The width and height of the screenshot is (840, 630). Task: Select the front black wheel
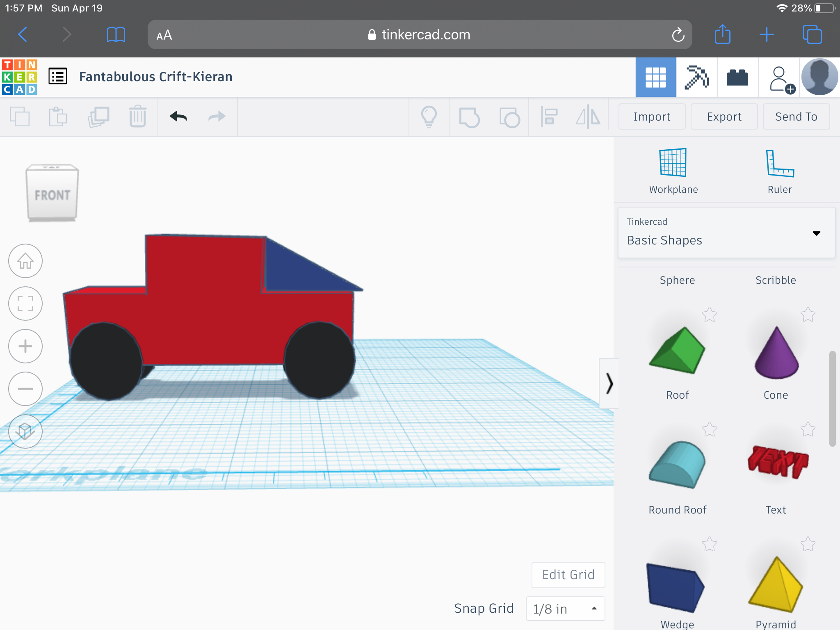(x=319, y=360)
